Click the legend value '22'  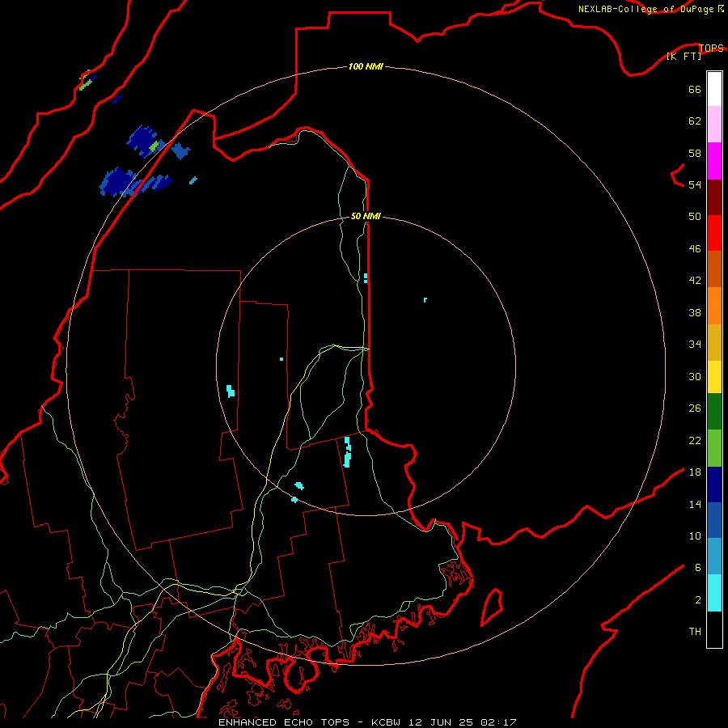(x=695, y=440)
